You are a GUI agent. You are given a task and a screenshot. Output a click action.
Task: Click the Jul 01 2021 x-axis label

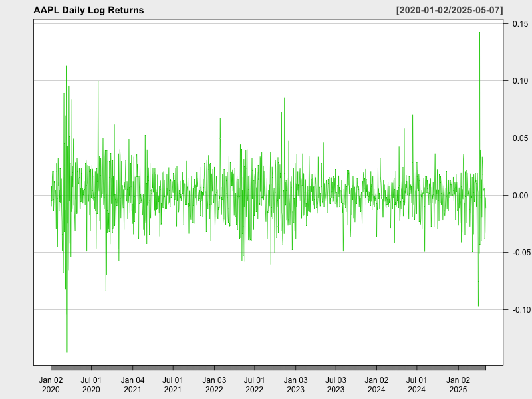173,385
